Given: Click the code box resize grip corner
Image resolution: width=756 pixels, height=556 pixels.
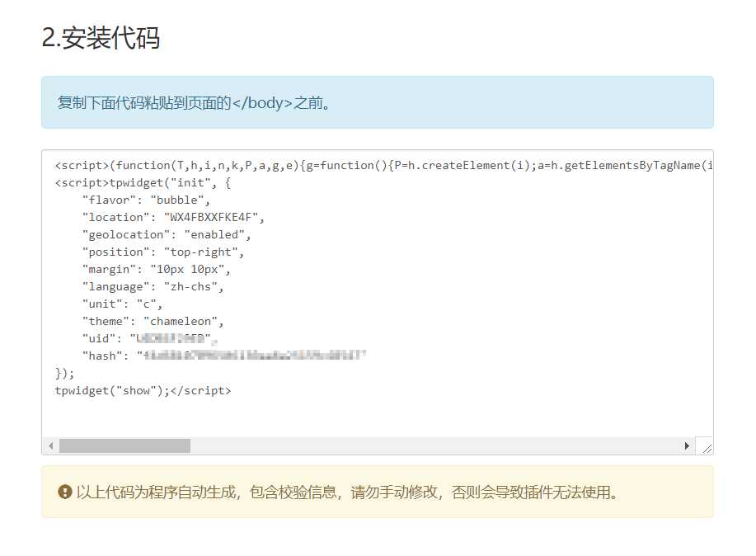Looking at the screenshot, I should click(707, 449).
